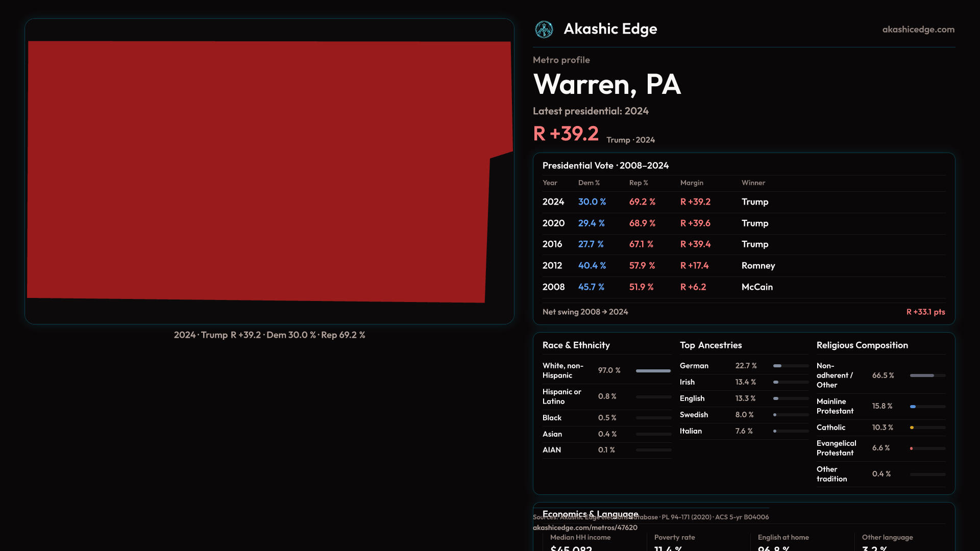Click the Margin column header

click(x=692, y=183)
